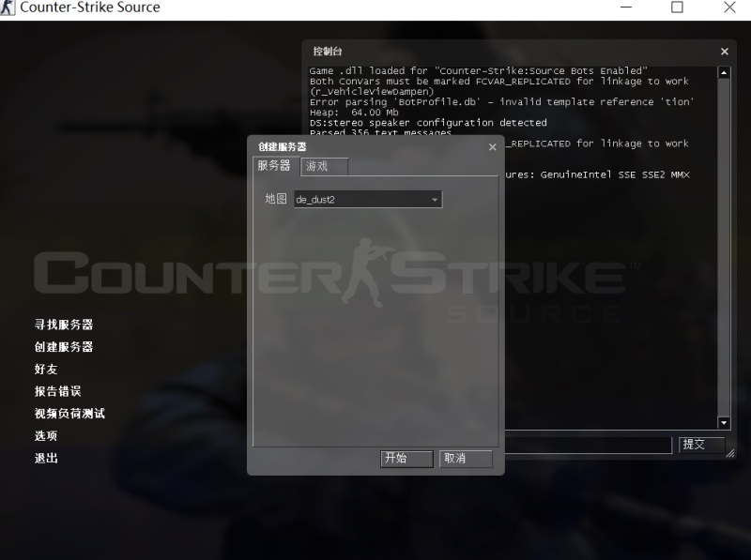
Task: Open 好友 friends menu item
Action: tap(46, 369)
